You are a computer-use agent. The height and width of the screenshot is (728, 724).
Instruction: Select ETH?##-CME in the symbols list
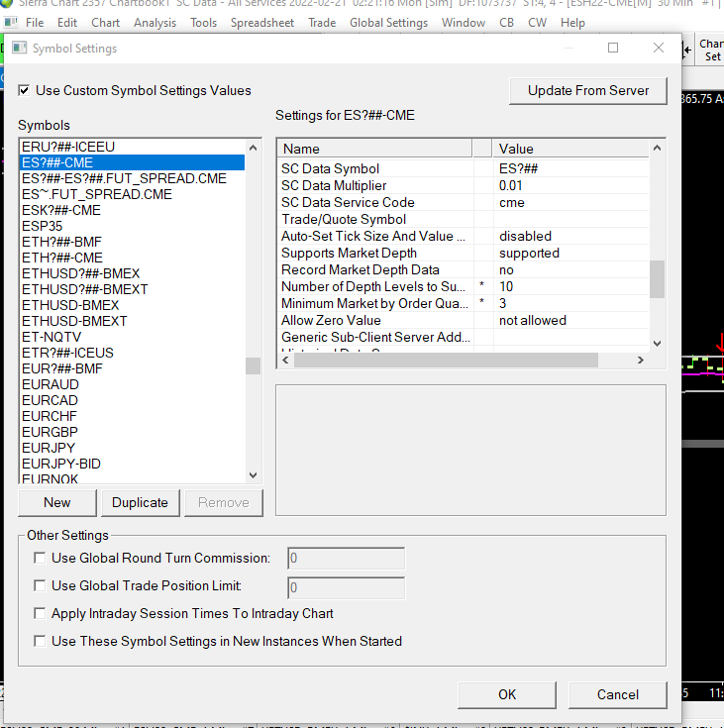click(x=61, y=258)
